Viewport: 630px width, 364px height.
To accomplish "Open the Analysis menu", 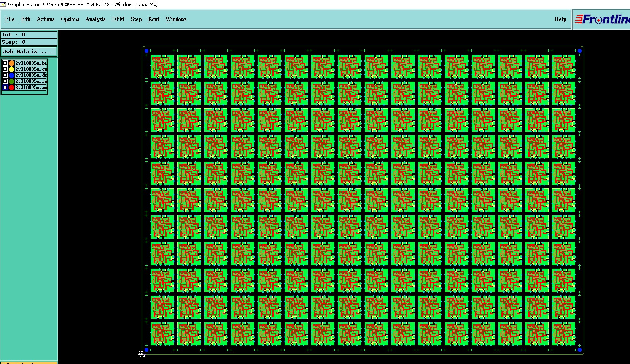I will pyautogui.click(x=95, y=19).
